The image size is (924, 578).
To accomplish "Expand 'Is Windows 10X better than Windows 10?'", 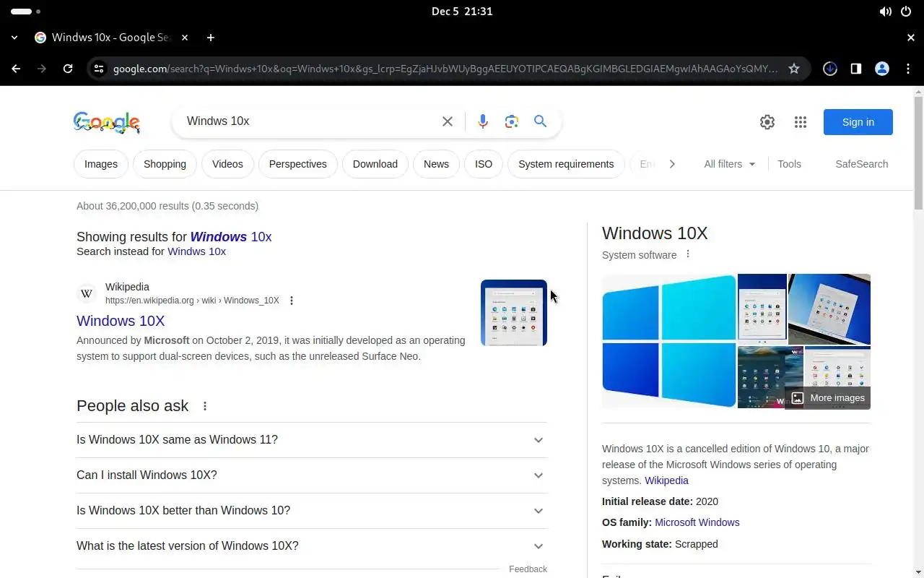I will pos(312,511).
